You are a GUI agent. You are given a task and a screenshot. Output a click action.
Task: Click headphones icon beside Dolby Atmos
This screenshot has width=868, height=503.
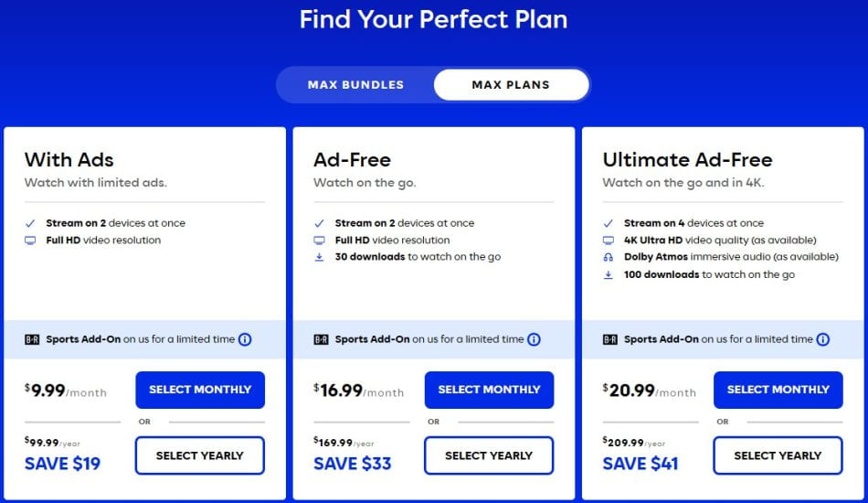609,257
